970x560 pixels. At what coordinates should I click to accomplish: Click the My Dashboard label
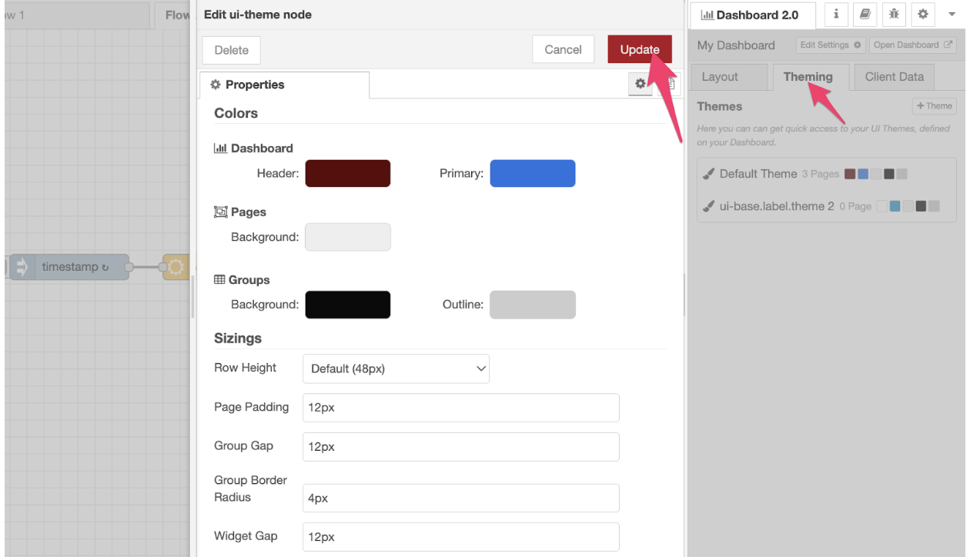[x=736, y=45]
